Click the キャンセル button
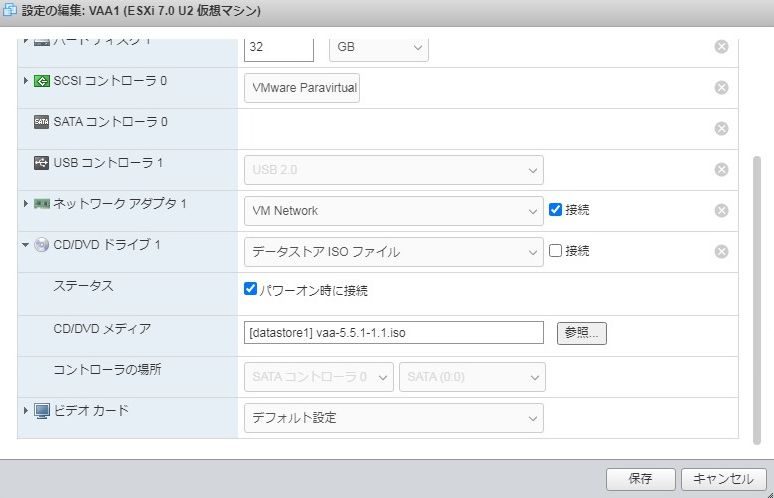Viewport: 774px width, 498px height. 724,479
